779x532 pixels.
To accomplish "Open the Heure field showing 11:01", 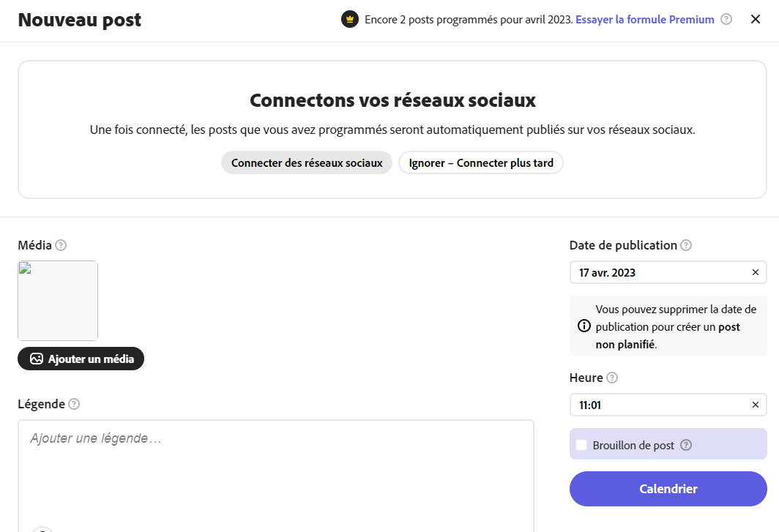I will point(659,405).
